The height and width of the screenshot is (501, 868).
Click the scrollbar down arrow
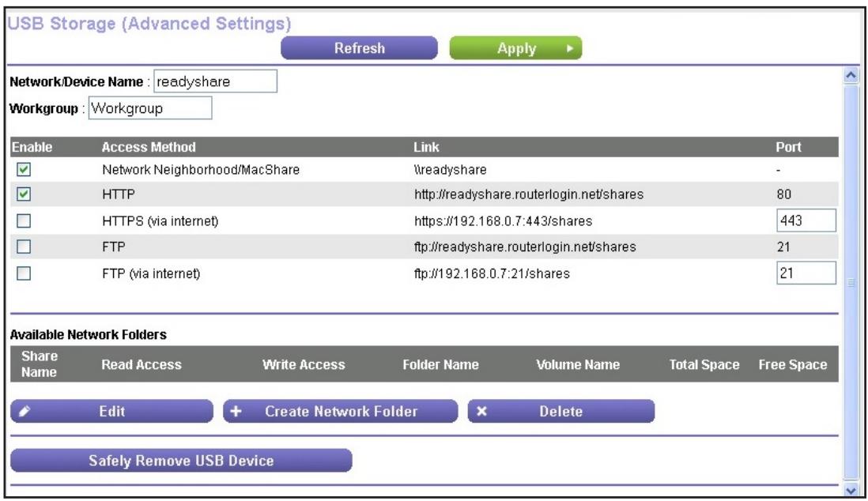(x=851, y=490)
